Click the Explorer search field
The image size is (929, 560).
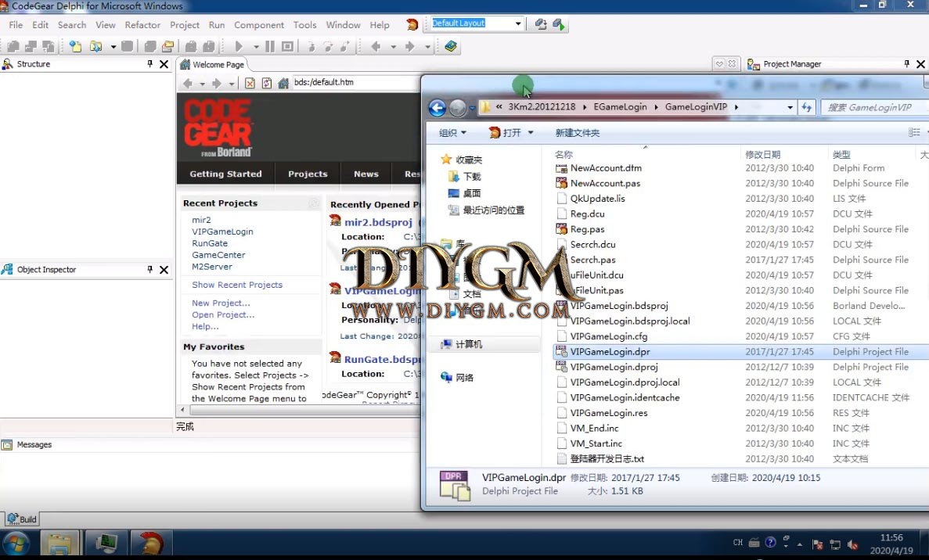pyautogui.click(x=876, y=107)
